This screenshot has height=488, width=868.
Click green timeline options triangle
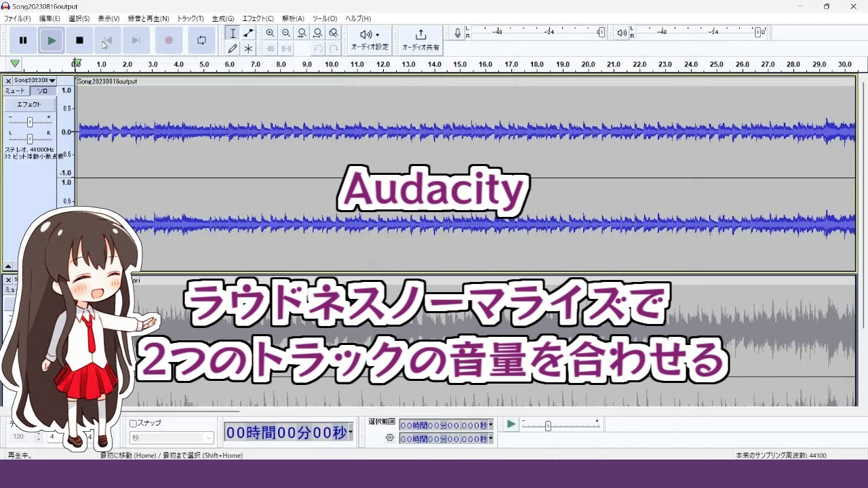coord(15,64)
